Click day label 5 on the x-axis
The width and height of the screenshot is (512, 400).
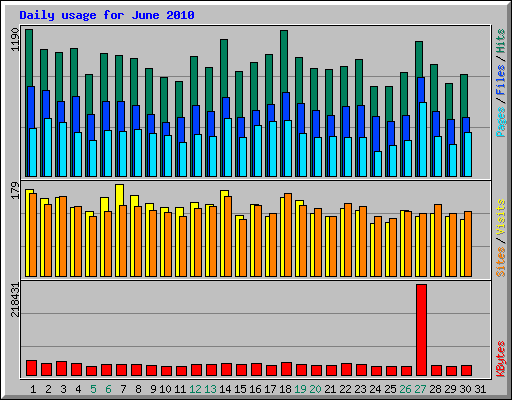click(x=93, y=389)
